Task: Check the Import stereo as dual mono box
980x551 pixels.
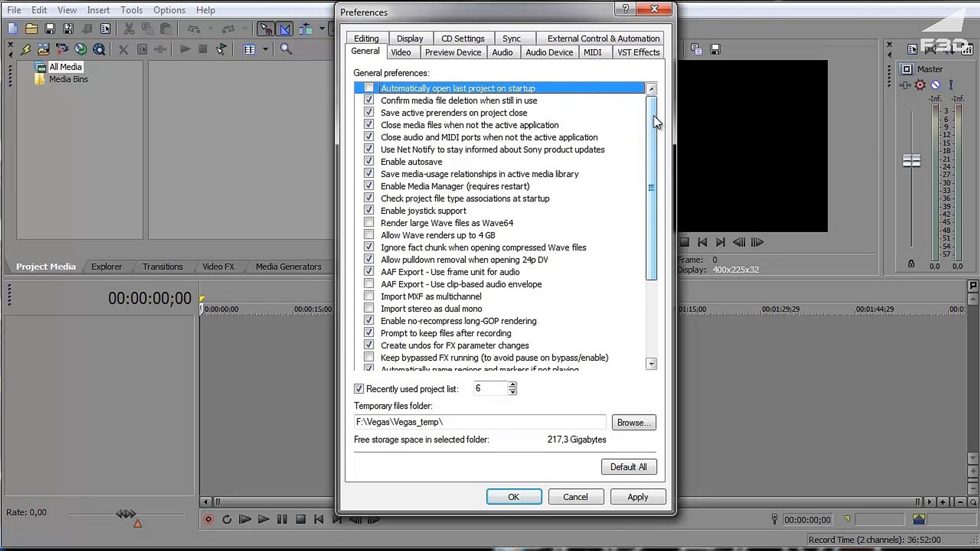Action: click(369, 308)
